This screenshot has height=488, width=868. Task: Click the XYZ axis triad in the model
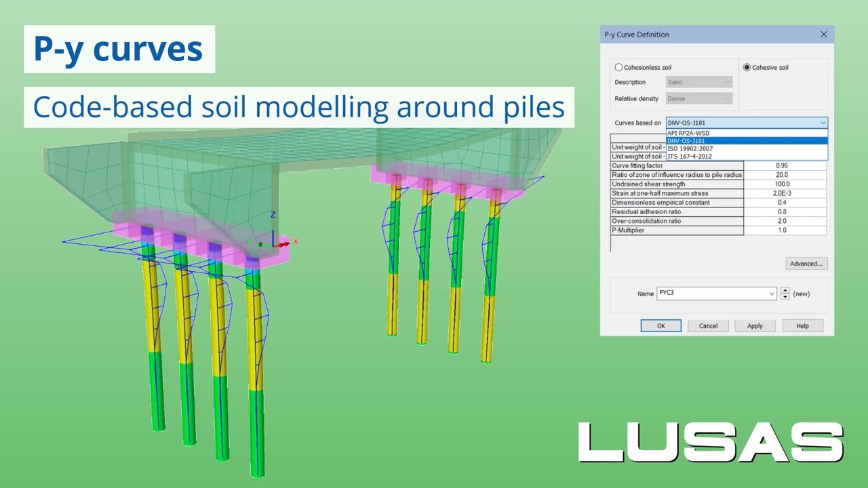[273, 231]
